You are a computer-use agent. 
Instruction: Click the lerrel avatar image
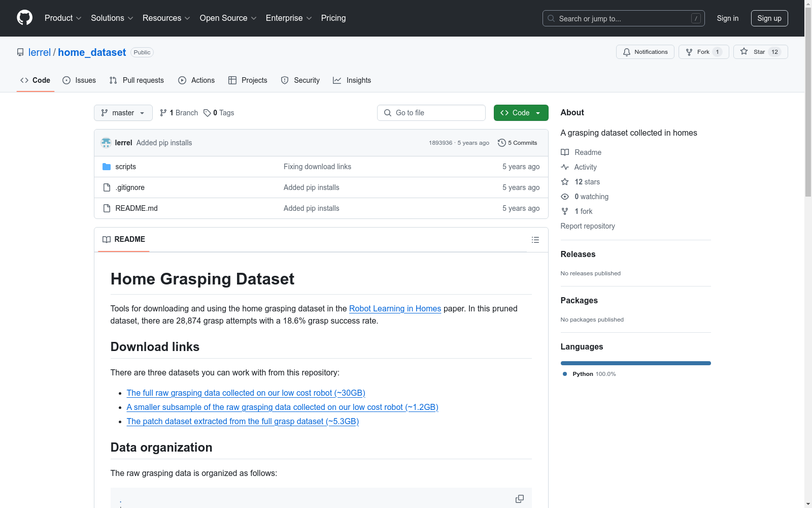tap(106, 143)
